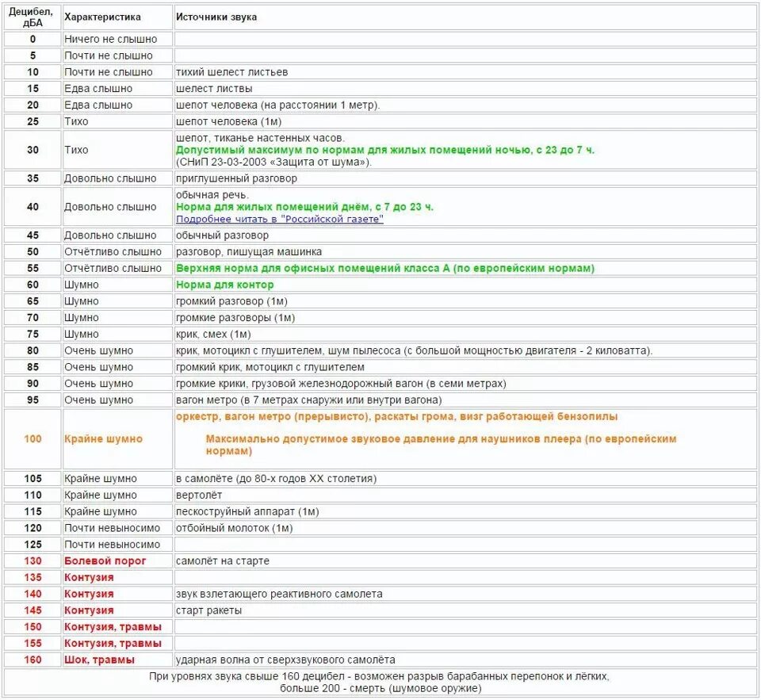Screen dimensions: 761x700
Task: Select the "разговор, пишущая машинка" cell
Action: [x=465, y=251]
